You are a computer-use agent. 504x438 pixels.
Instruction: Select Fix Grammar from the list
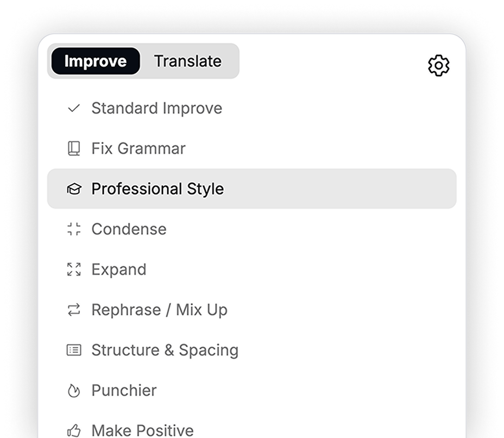pos(138,148)
